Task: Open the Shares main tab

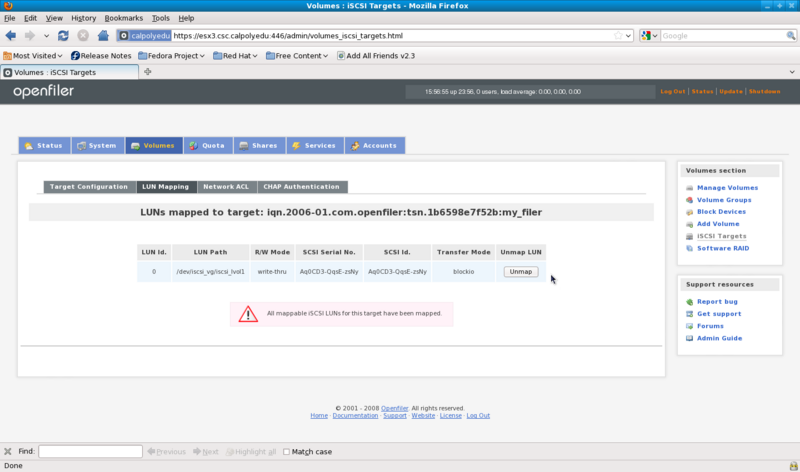Action: 259,145
